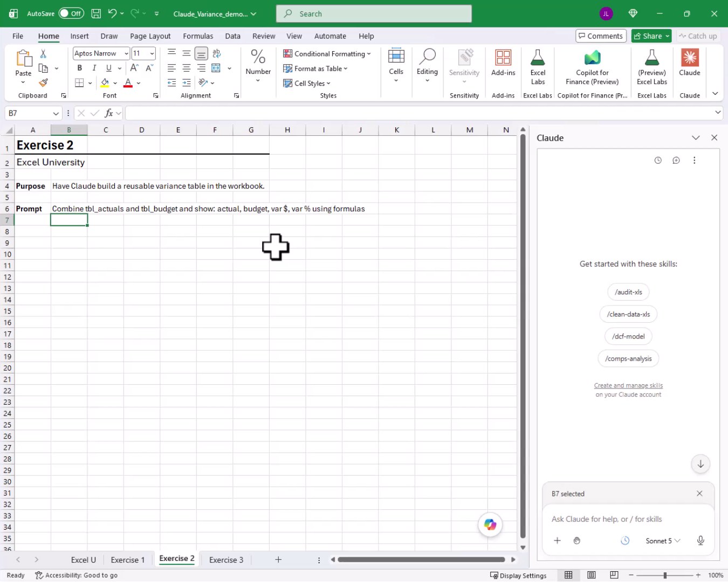
Task: Apply the yellow fill color
Action: coord(105,83)
